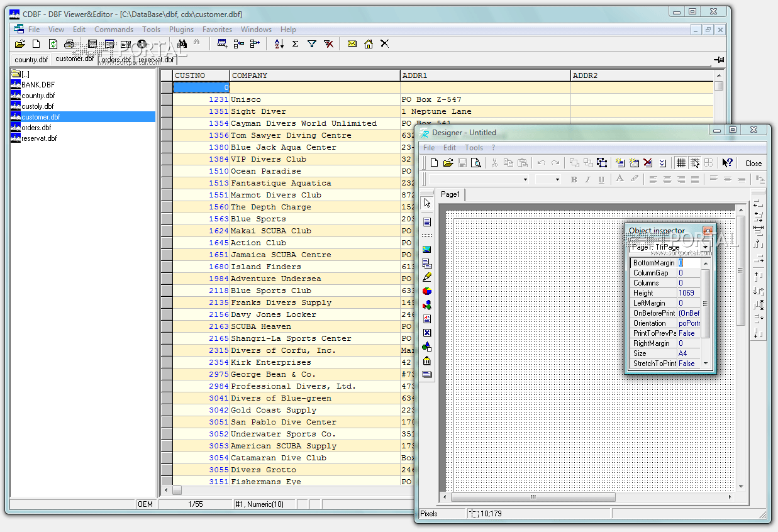Close the Object inspector panel
This screenshot has height=532, width=778.
coord(708,231)
